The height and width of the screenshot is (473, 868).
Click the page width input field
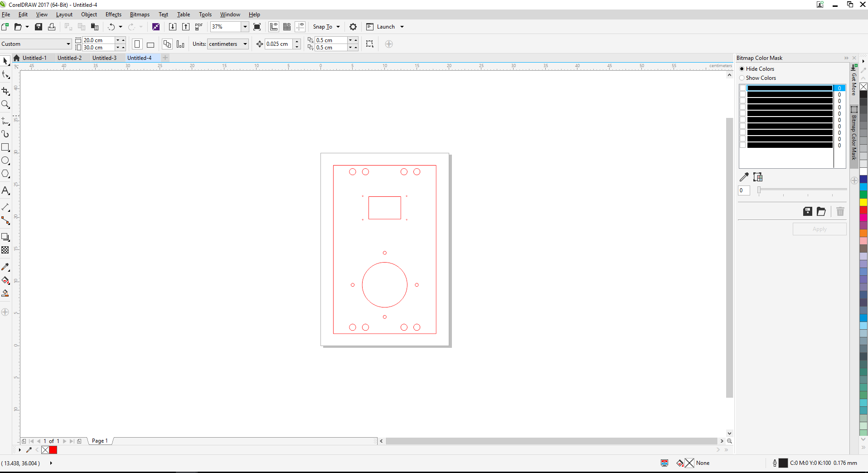point(98,40)
